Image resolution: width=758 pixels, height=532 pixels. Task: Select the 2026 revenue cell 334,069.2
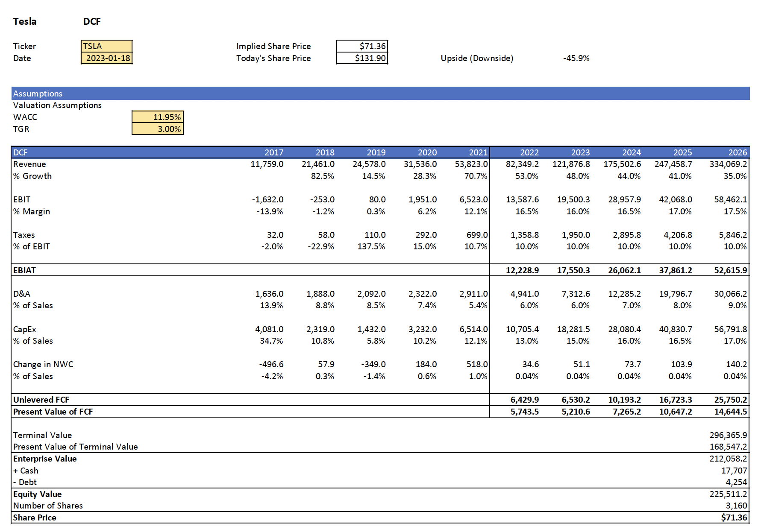click(x=728, y=164)
